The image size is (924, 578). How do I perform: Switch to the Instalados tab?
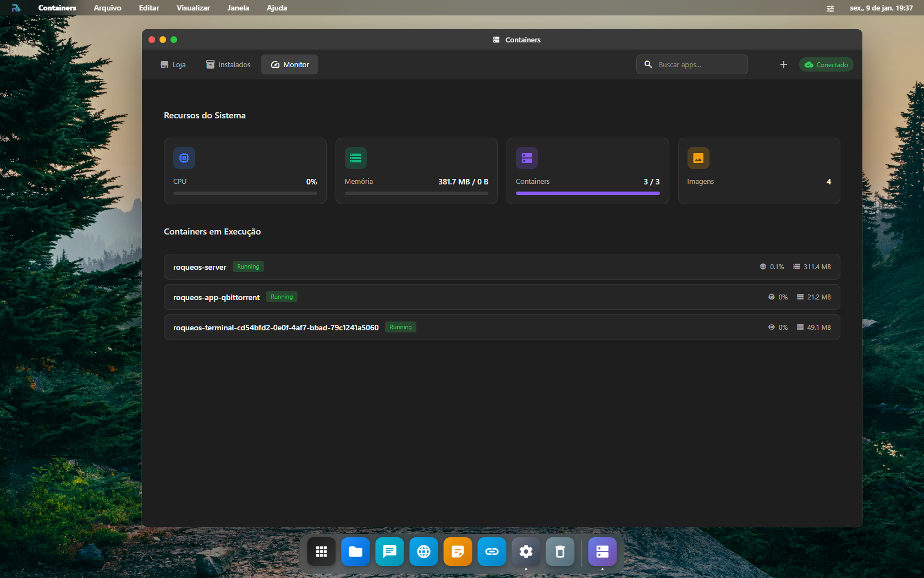click(228, 64)
